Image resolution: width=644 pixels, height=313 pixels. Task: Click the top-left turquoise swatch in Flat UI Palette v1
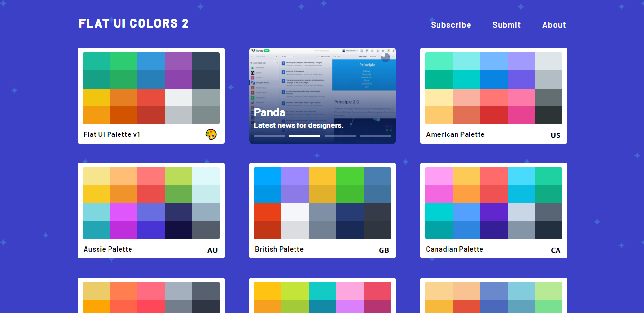[96, 61]
